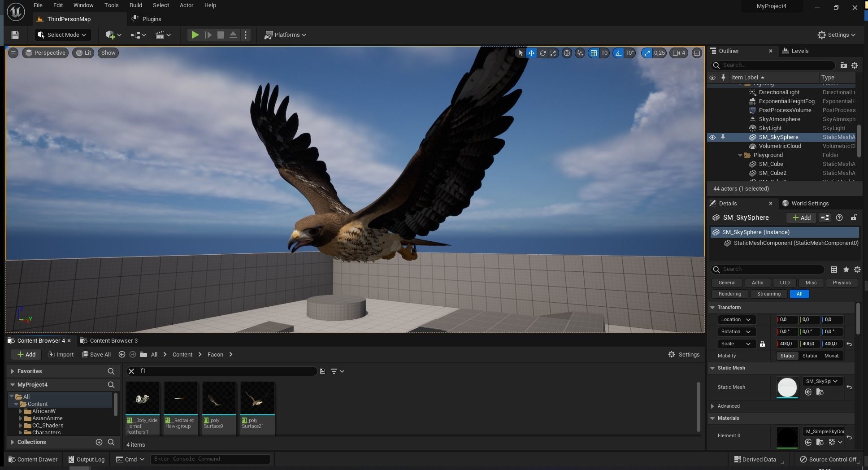Click the Element 0 material black swatch
The width and height of the screenshot is (868, 470).
(x=787, y=437)
